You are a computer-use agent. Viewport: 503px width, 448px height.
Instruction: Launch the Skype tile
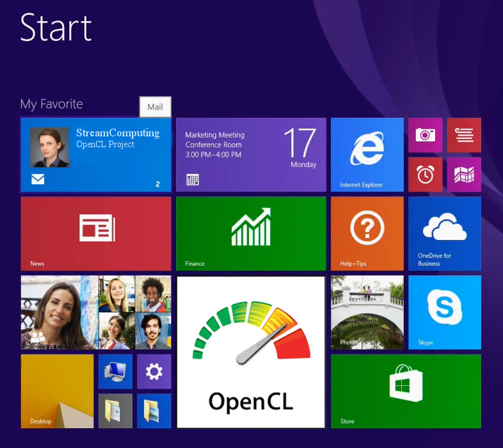[445, 312]
